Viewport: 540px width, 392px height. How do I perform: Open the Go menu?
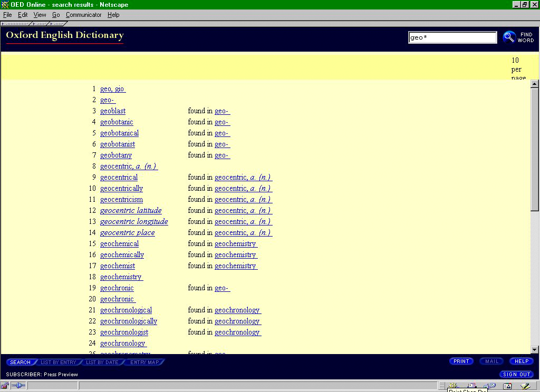point(56,15)
